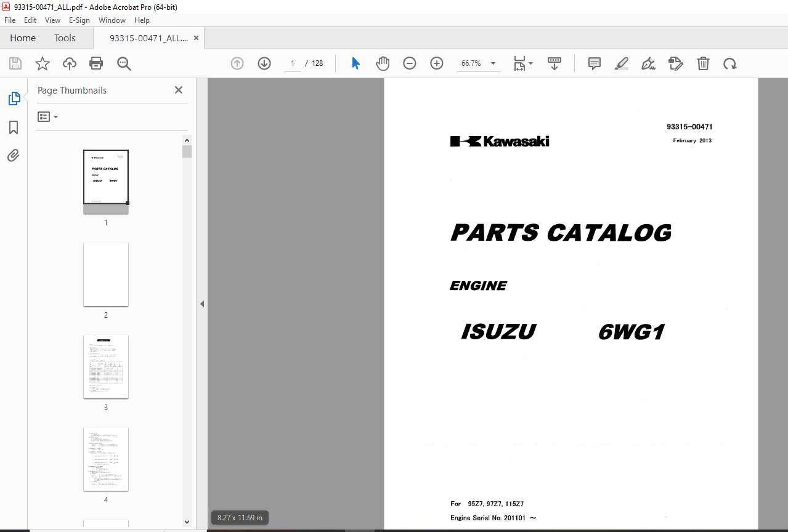Click the Engine Serial No. line
This screenshot has height=532, width=788.
click(x=493, y=518)
